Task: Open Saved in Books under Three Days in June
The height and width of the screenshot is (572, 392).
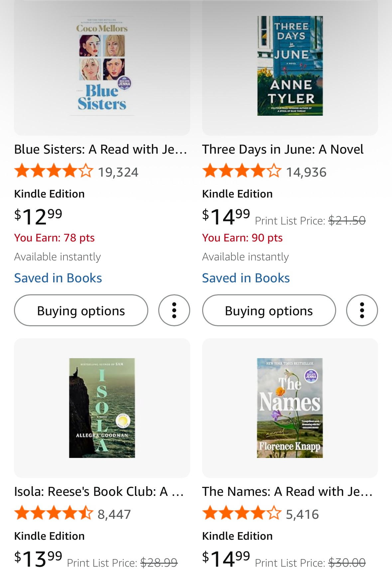Action: coord(246,278)
